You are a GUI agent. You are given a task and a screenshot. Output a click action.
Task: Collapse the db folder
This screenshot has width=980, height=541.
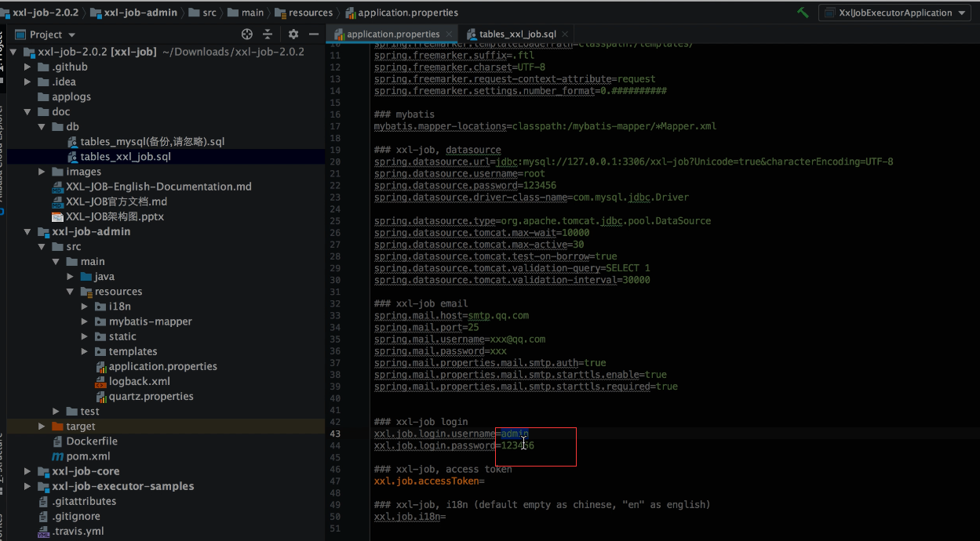pyautogui.click(x=42, y=126)
